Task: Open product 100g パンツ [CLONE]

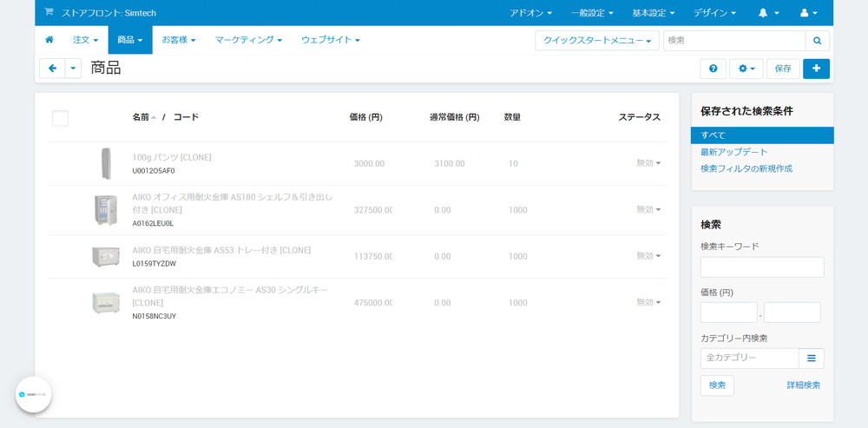Action: pyautogui.click(x=172, y=157)
